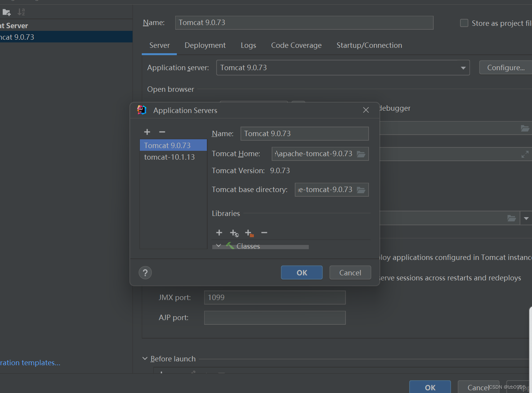Image resolution: width=532 pixels, height=393 pixels.
Task: Browse for Tomcat base directory folder
Action: click(x=361, y=190)
